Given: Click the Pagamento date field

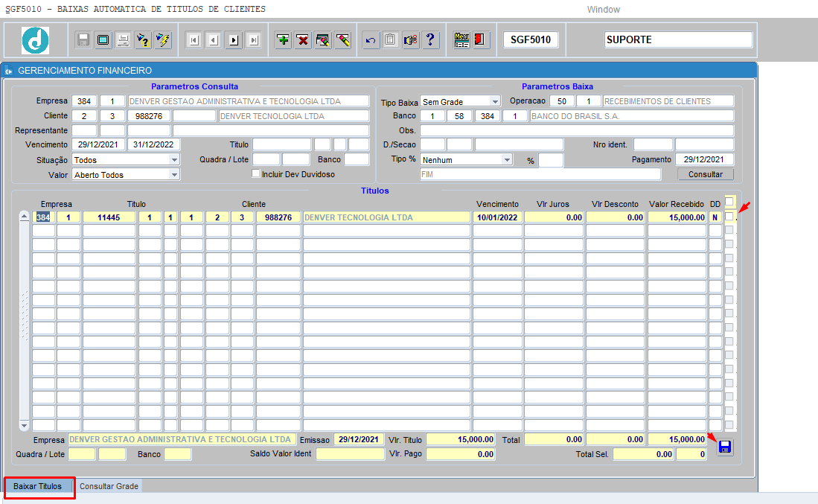Looking at the screenshot, I should tap(704, 159).
